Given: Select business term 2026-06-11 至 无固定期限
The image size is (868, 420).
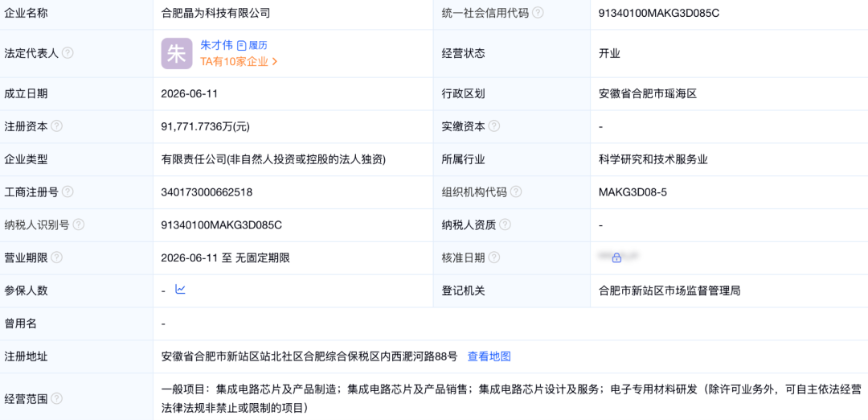Looking at the screenshot, I should [225, 257].
